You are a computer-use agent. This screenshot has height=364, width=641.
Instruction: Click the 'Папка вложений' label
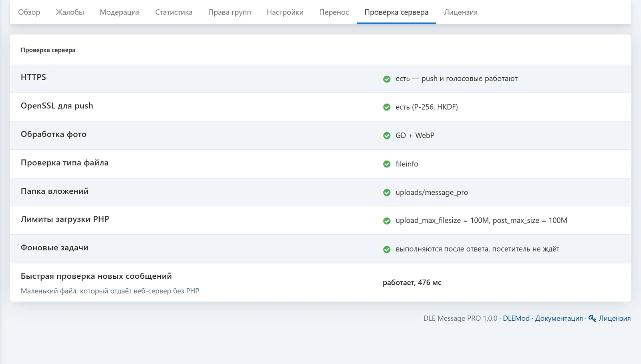coord(54,191)
